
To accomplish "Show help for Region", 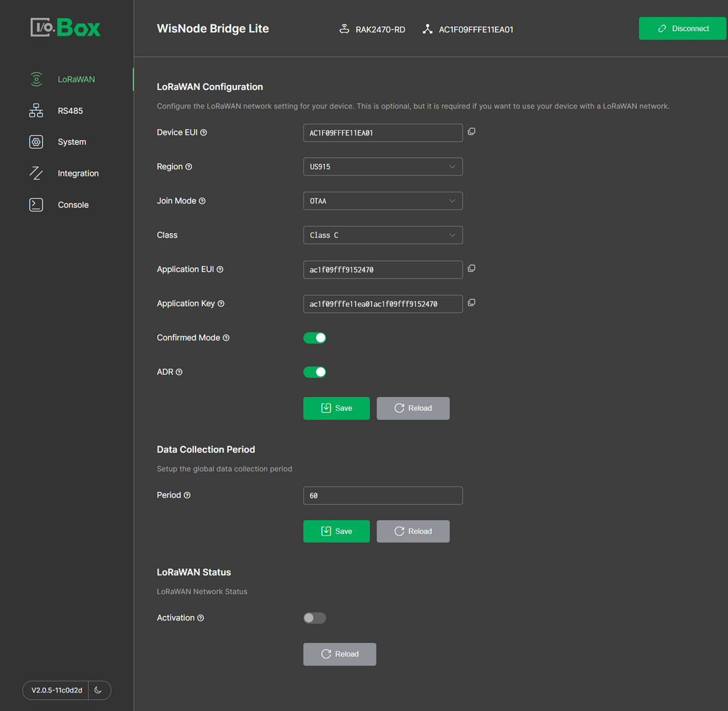I will [x=188, y=167].
